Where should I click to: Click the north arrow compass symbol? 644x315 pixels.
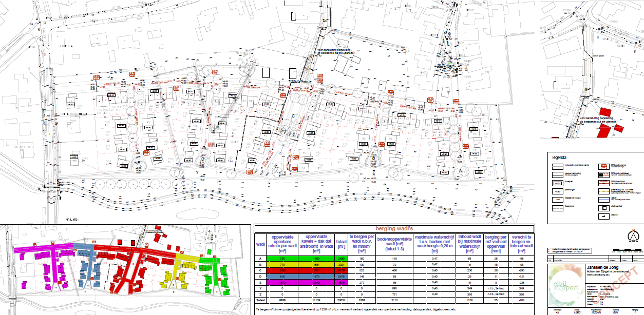click(x=633, y=236)
